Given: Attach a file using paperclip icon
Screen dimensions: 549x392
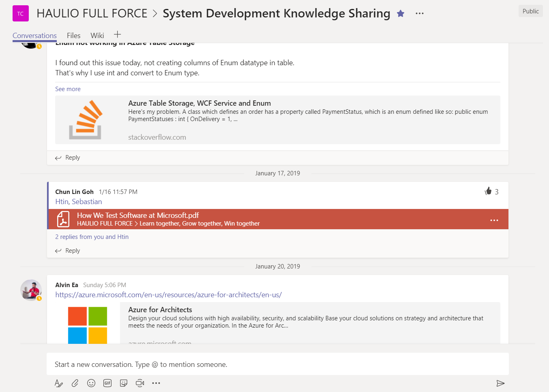Looking at the screenshot, I should [75, 383].
